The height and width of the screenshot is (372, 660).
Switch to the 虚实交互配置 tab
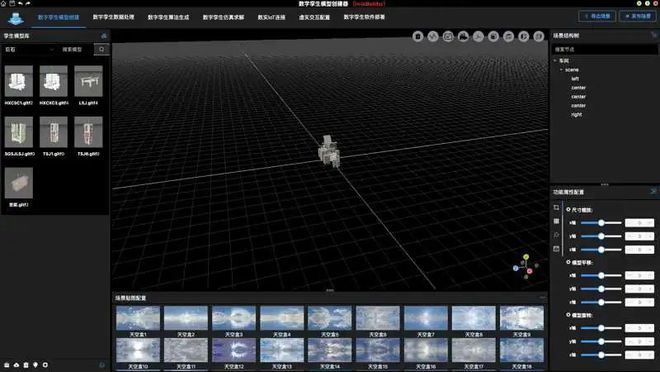pyautogui.click(x=314, y=17)
